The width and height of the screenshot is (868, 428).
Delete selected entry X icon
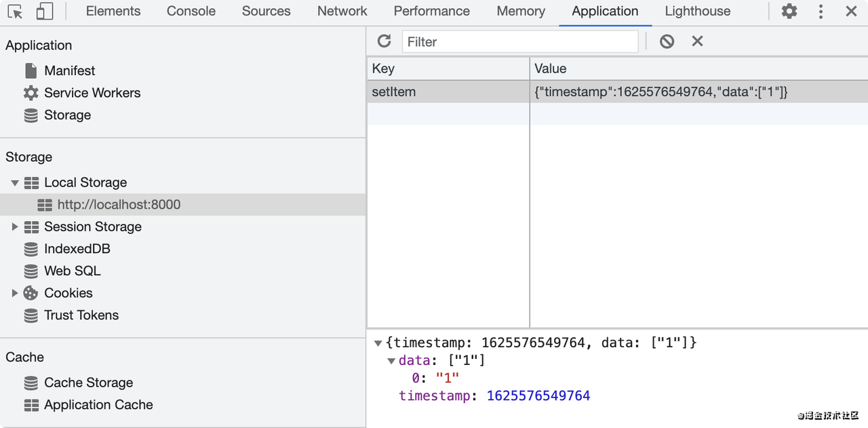coord(697,41)
